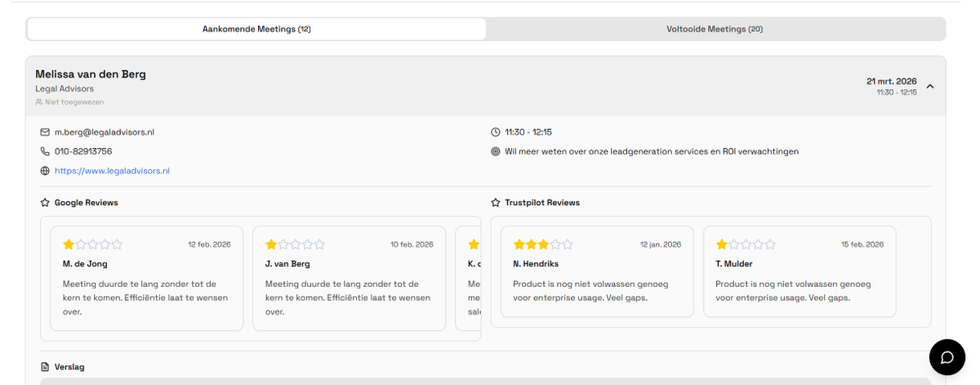
Task: Click the star icon beside Trustpilot Reviews
Action: (x=495, y=202)
